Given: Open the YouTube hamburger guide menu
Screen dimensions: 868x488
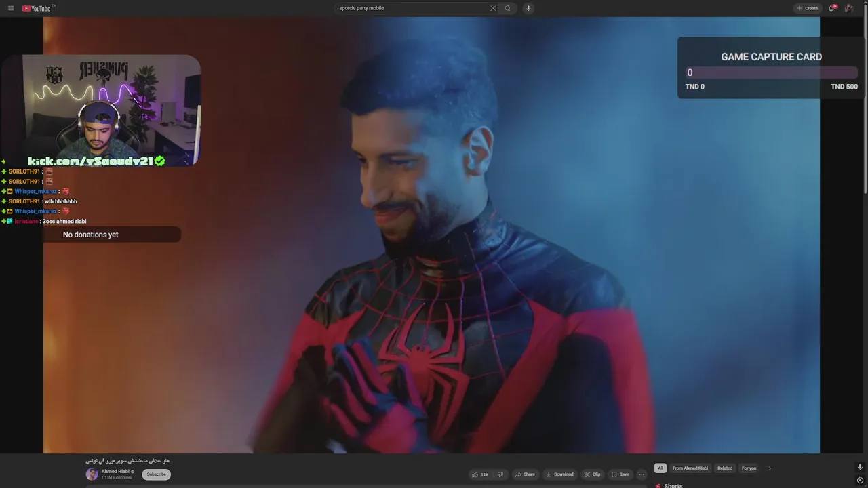Looking at the screenshot, I should point(11,8).
